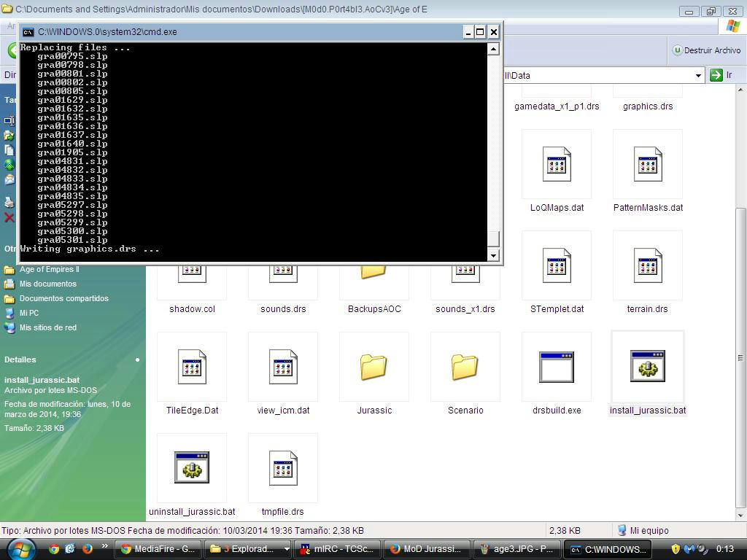Click the copy-file task icon in the sidebar

(x=9, y=150)
